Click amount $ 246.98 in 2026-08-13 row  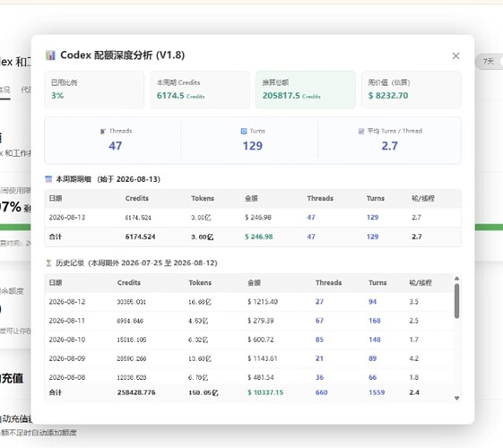(258, 217)
